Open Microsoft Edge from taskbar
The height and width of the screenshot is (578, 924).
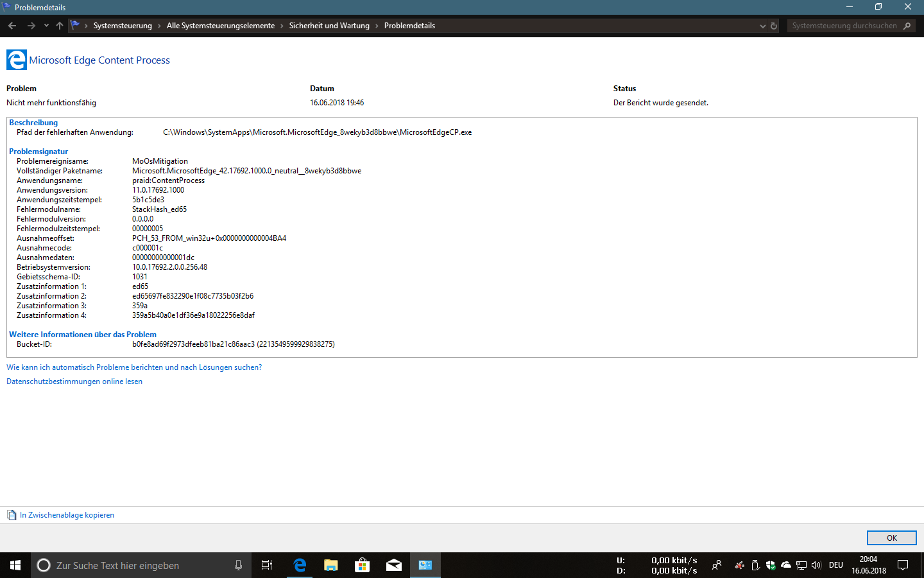(x=299, y=565)
